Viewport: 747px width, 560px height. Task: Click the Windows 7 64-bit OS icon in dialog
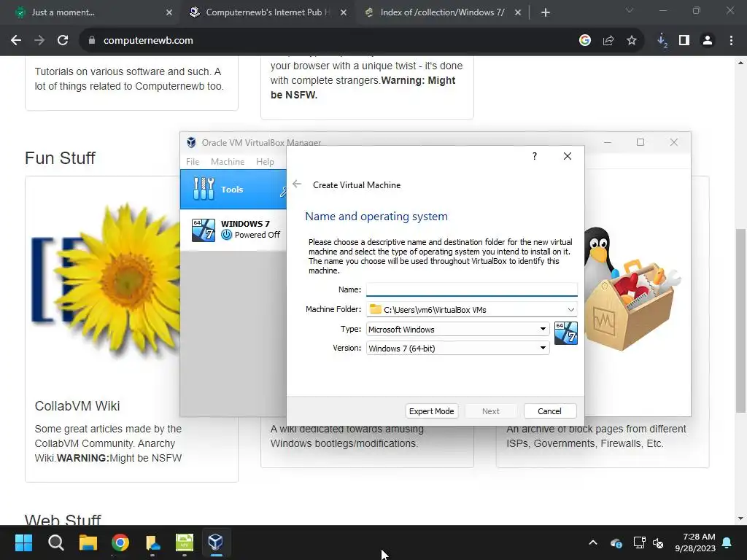pos(566,332)
